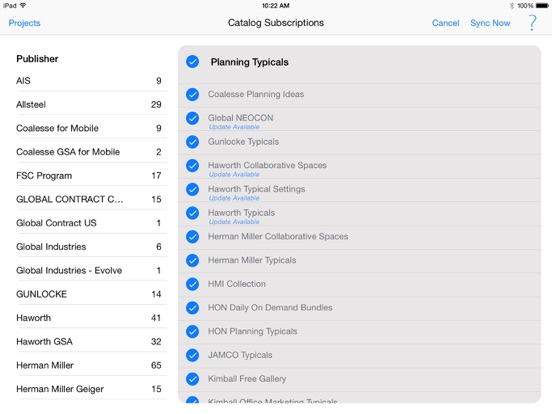Select the Haworth publisher with 41 catalogs
Image resolution: width=552 pixels, height=414 pixels.
(92, 318)
